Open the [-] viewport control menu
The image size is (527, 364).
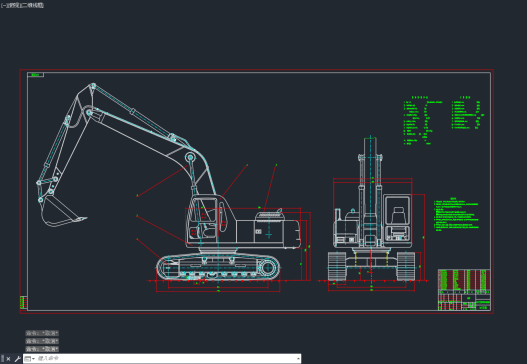click(x=4, y=5)
